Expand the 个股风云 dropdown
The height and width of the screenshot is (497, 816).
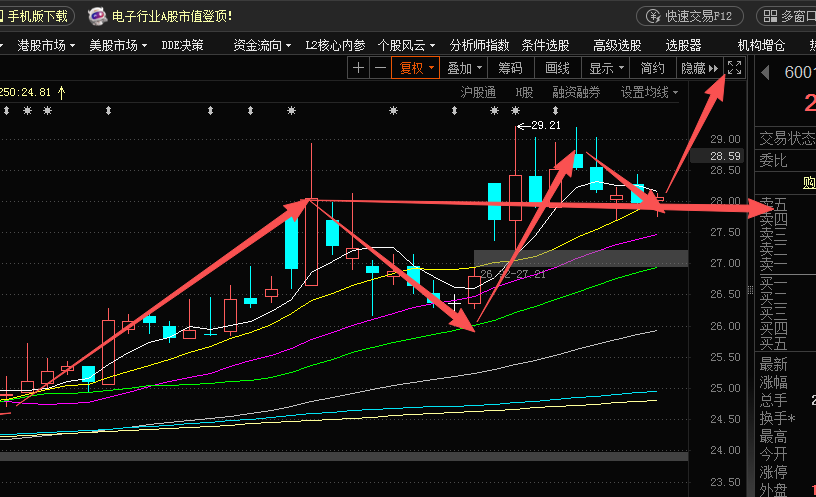point(406,45)
